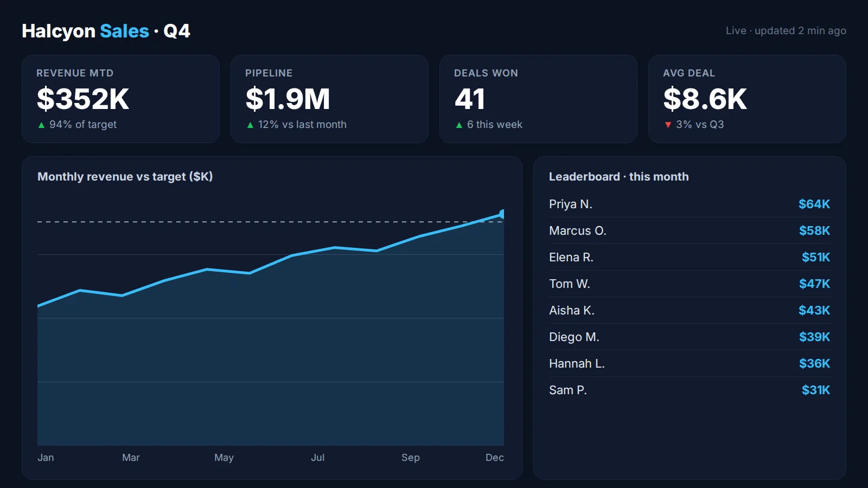Select Elena R. in the leaderboard

click(x=571, y=258)
